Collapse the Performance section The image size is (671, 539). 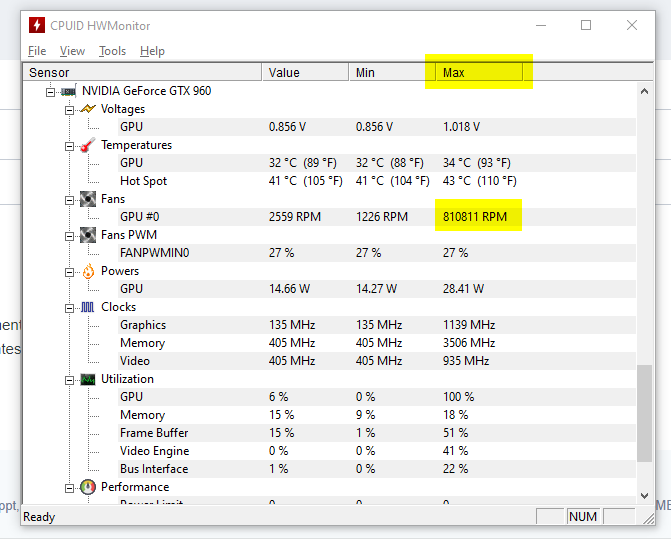coord(69,488)
